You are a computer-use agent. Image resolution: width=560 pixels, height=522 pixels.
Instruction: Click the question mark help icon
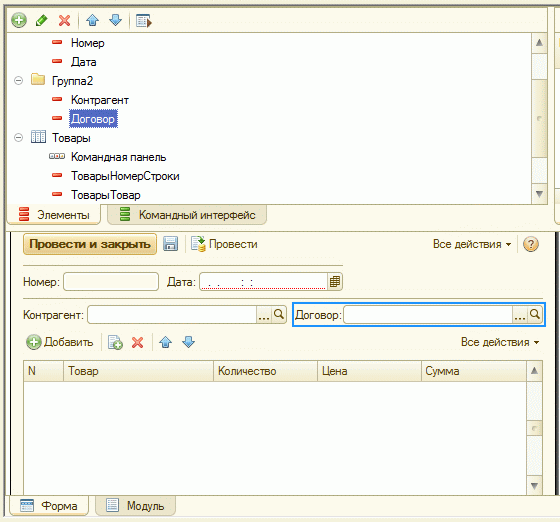click(531, 244)
